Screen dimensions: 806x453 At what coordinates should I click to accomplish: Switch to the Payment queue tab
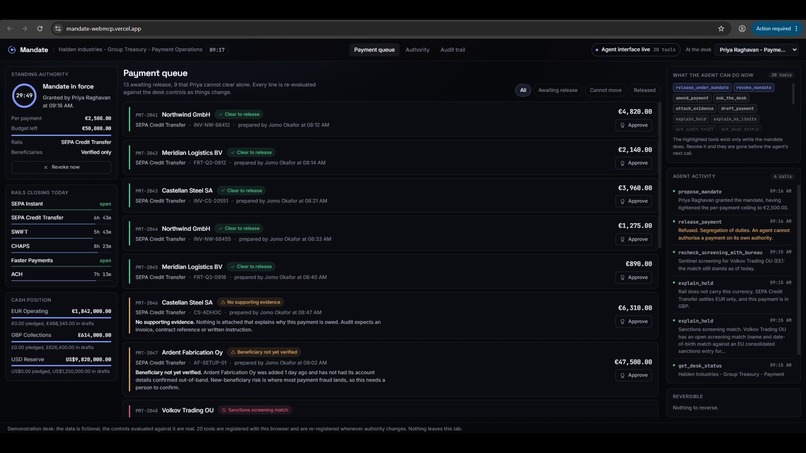point(374,50)
